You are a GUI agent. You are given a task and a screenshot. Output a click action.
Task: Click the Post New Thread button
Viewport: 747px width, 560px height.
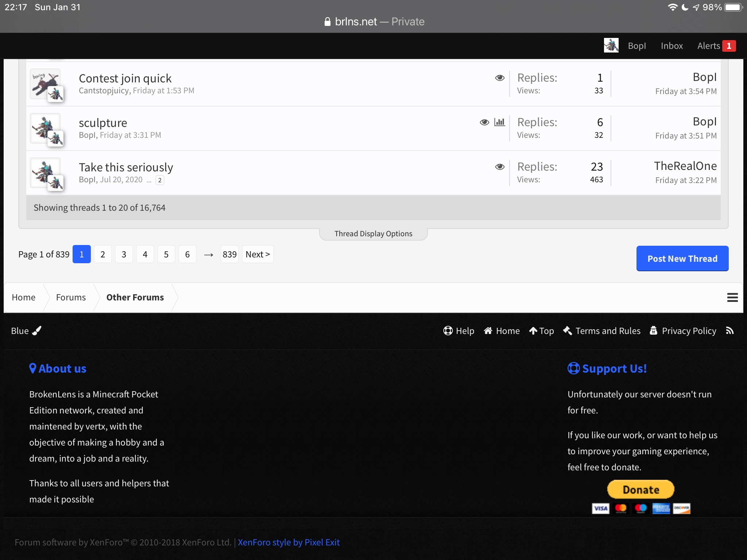682,258
